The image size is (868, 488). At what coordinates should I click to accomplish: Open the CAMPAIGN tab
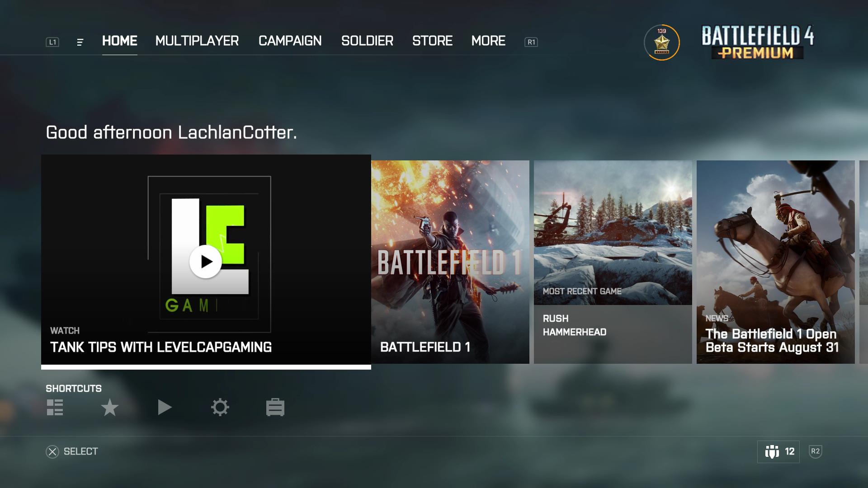tap(290, 41)
